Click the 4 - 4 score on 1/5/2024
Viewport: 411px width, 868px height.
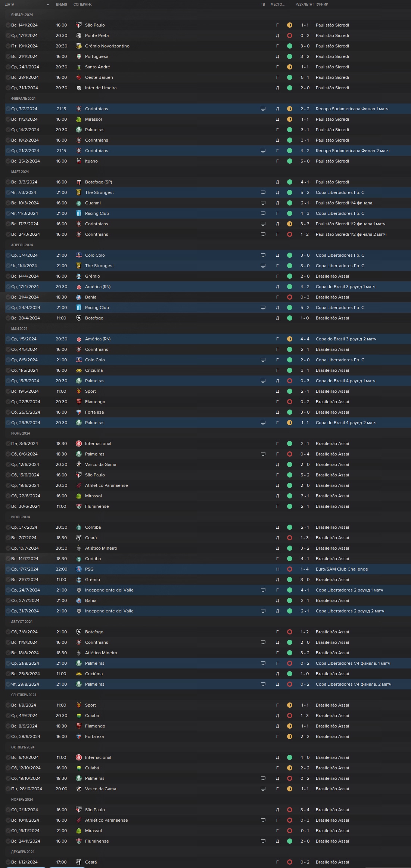pos(305,339)
